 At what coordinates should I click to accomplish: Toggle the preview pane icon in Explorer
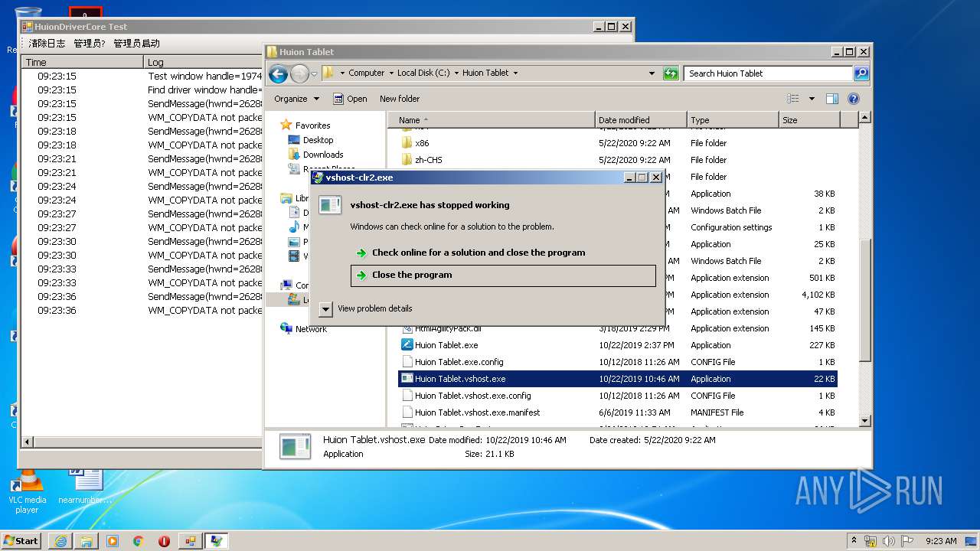(832, 99)
